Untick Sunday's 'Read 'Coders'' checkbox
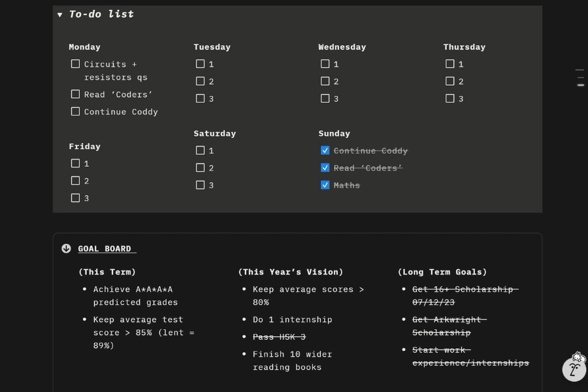The height and width of the screenshot is (392, 588). [325, 168]
